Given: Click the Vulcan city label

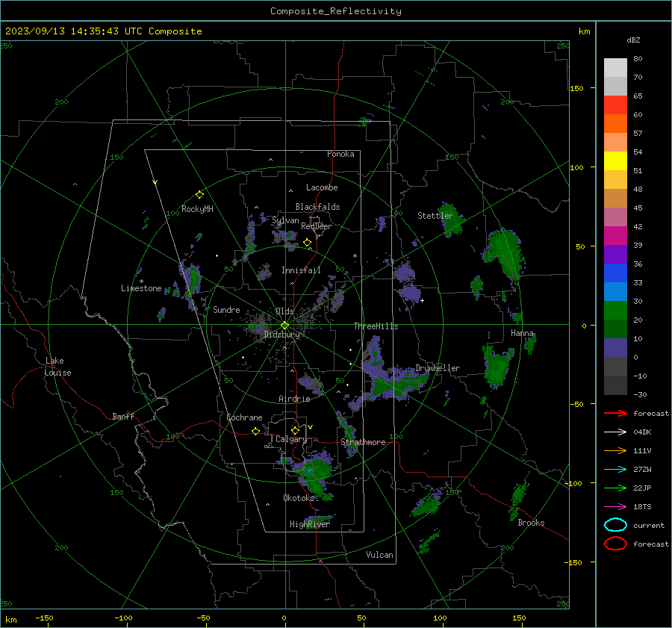Looking at the screenshot, I should [380, 554].
